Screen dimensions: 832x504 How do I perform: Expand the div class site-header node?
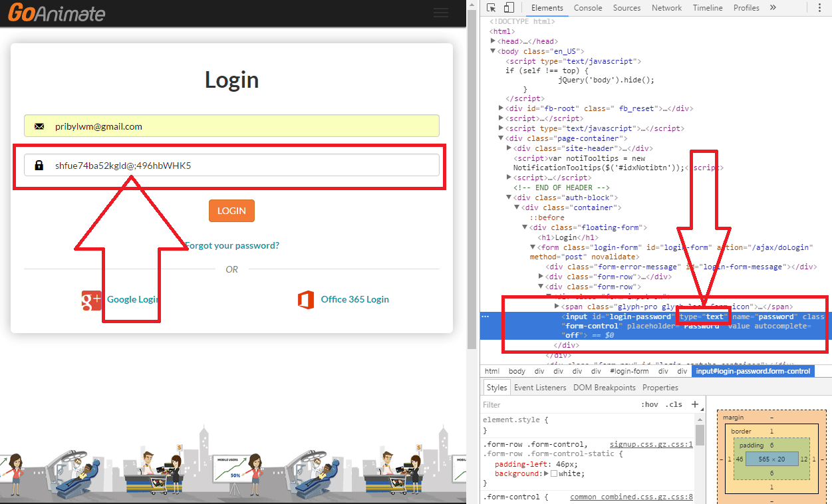coord(509,148)
